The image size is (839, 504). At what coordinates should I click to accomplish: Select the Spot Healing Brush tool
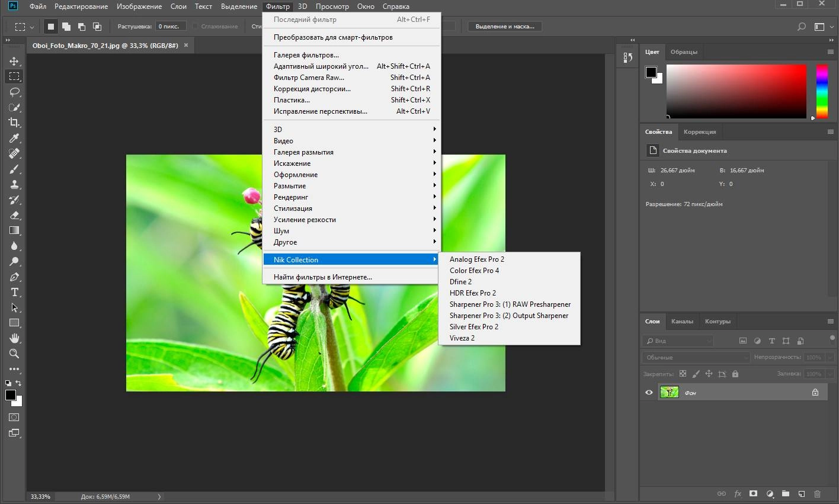[14, 153]
